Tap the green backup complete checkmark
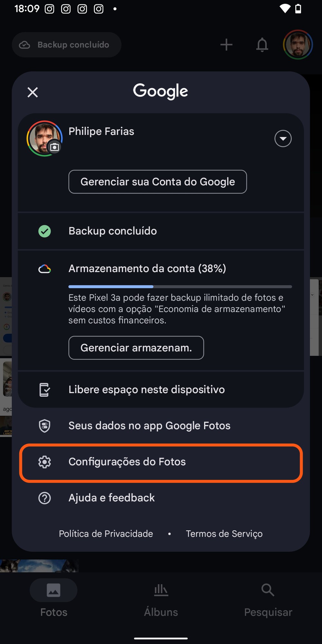Viewport: 322px width, 644px height. (44, 231)
